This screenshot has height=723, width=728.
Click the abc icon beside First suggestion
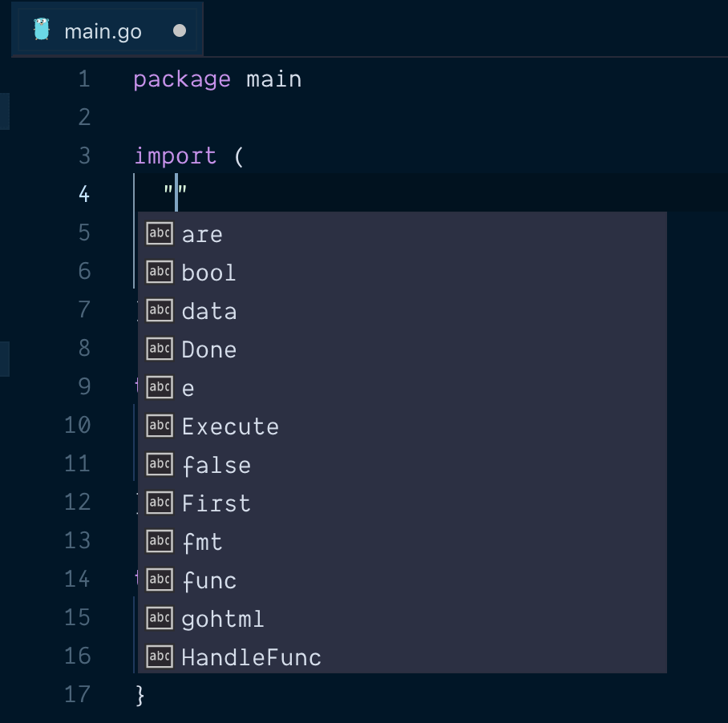coord(159,503)
